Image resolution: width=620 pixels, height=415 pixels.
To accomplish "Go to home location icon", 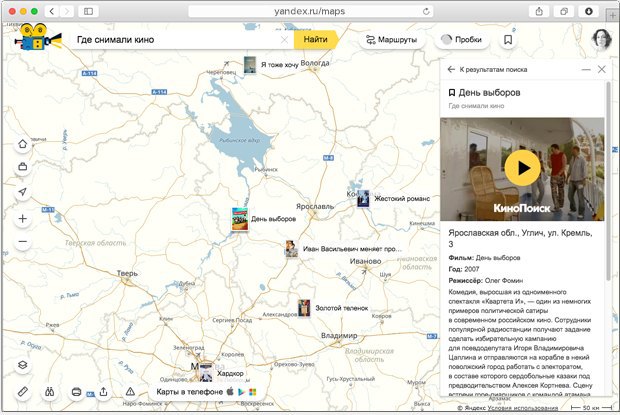I will 23,144.
